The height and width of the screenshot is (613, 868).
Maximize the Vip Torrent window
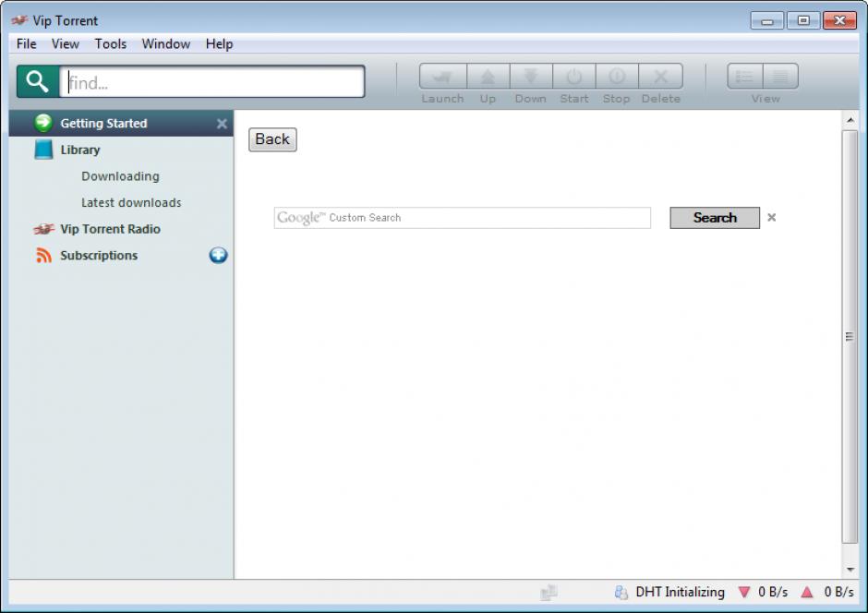point(803,20)
